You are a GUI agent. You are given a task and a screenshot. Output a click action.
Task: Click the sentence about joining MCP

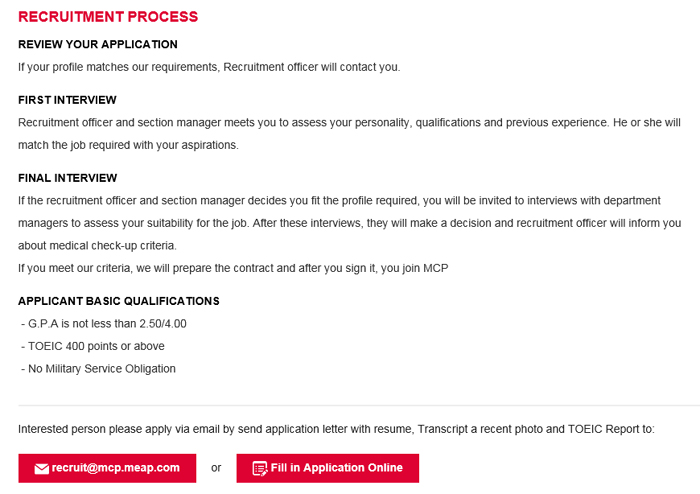click(233, 268)
